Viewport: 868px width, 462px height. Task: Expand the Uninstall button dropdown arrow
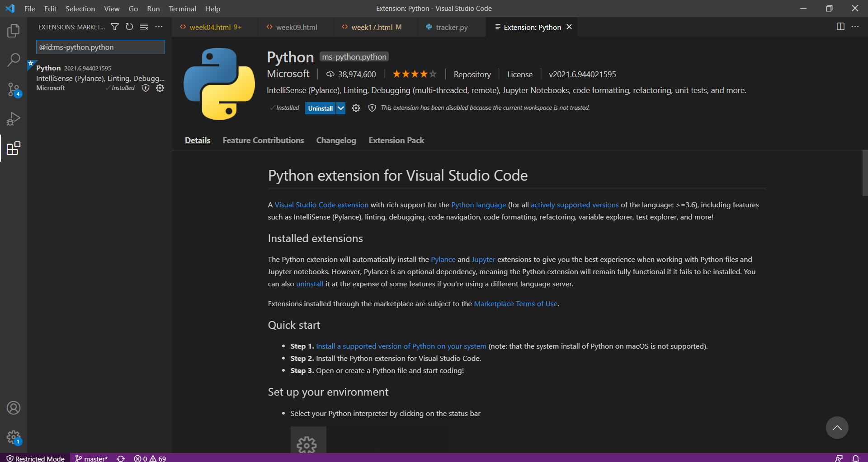[341, 108]
